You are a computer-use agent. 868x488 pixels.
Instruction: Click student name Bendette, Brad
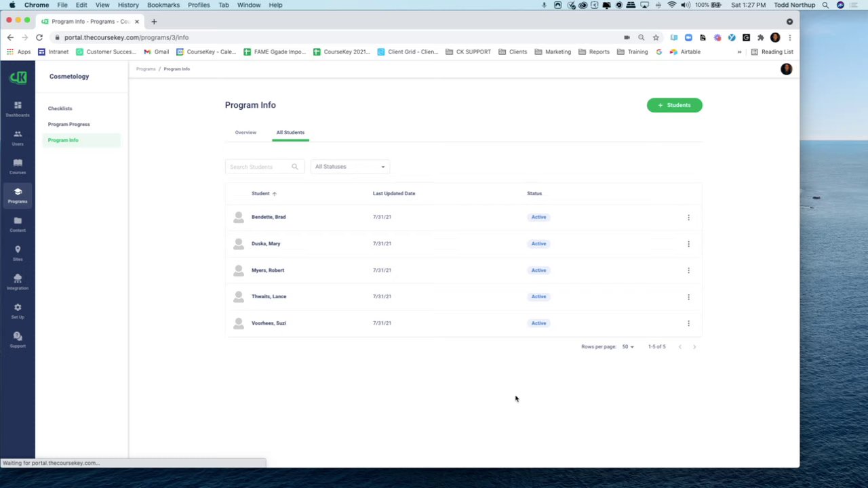269,217
